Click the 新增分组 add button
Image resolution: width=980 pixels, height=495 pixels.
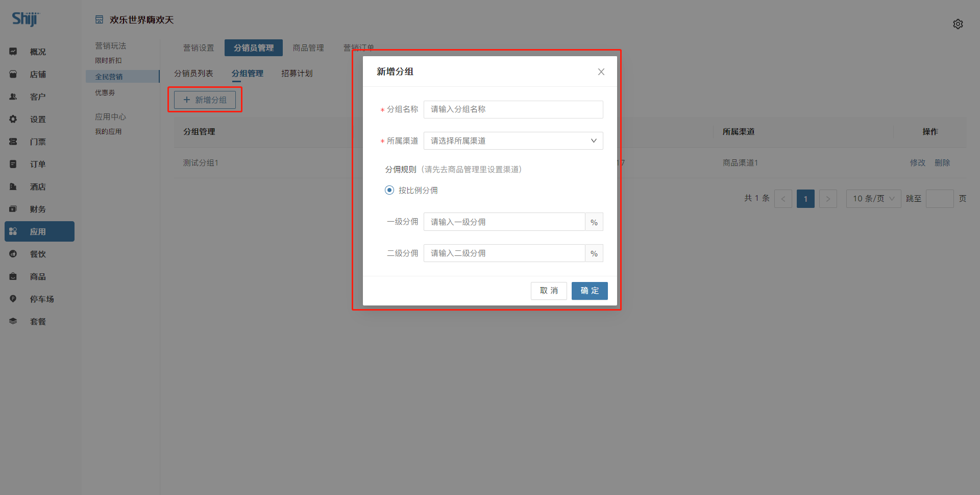click(x=205, y=100)
